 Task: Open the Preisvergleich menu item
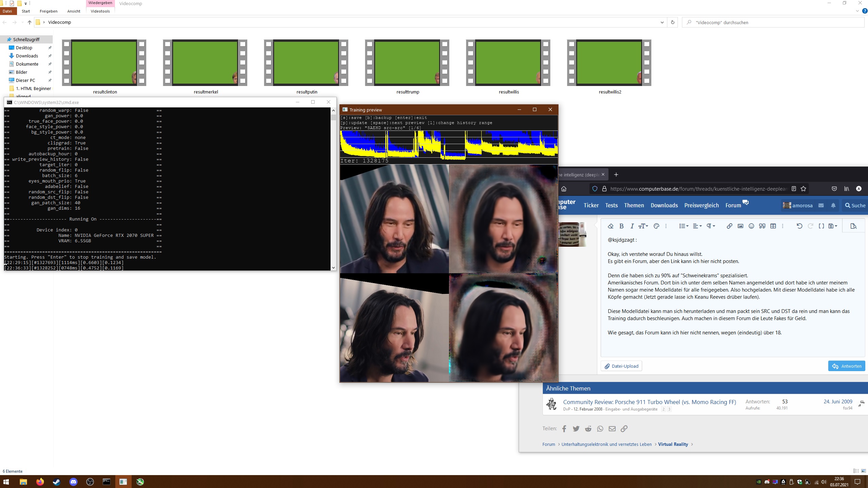(x=701, y=205)
